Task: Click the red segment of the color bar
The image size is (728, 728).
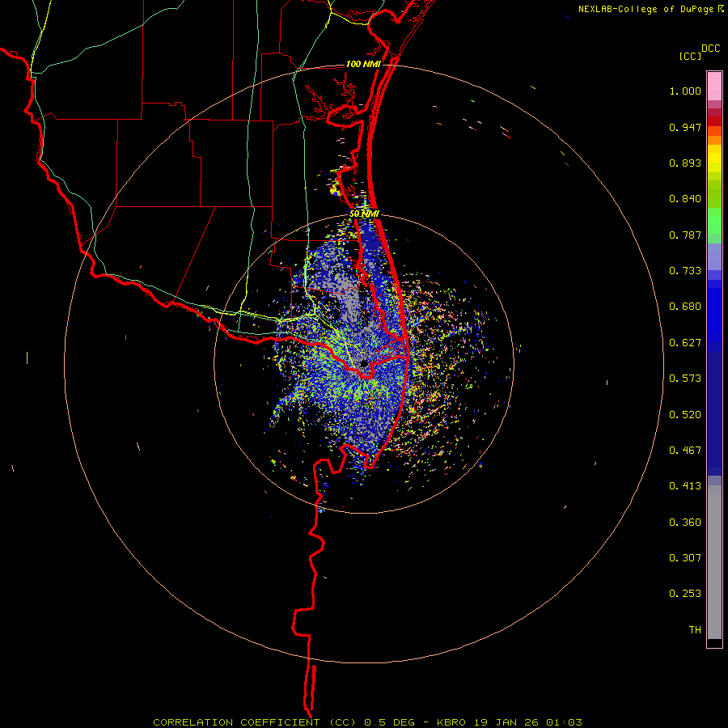Action: [x=714, y=121]
